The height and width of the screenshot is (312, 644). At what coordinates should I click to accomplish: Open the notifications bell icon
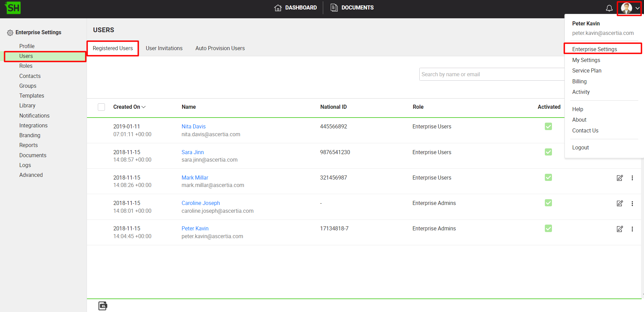tap(609, 8)
